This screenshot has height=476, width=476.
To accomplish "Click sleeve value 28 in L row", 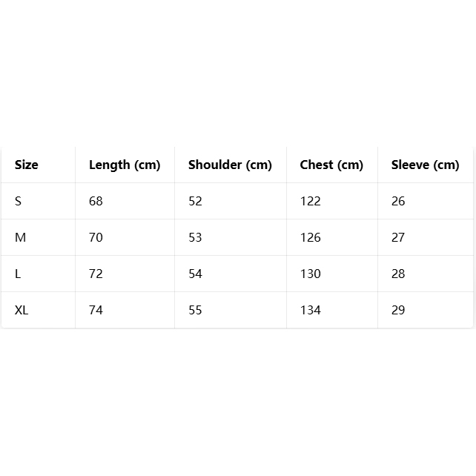I will point(398,274).
